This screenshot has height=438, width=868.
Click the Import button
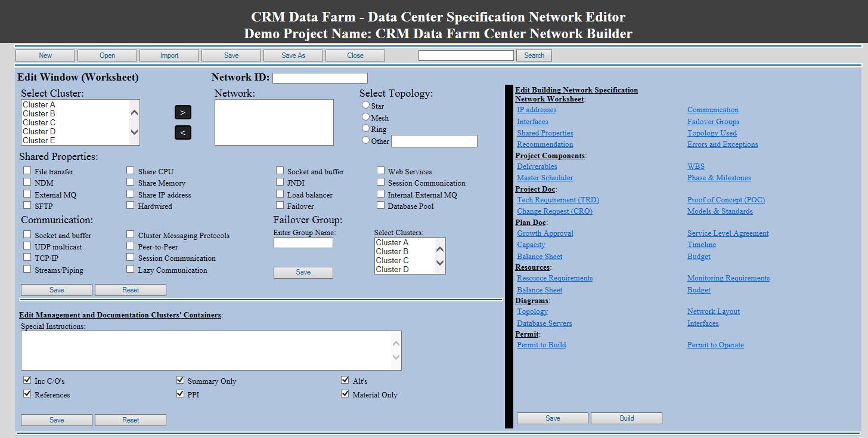(169, 55)
